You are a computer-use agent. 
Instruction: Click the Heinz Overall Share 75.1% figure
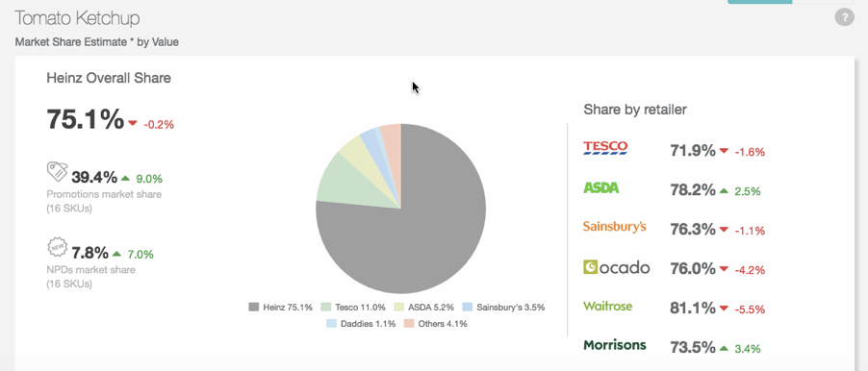pyautogui.click(x=86, y=119)
